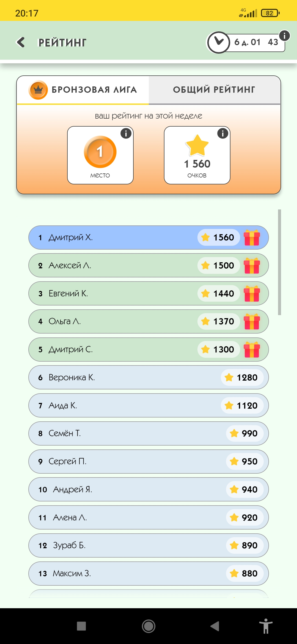This screenshot has width=297, height=644.
Task: Open the row for Семён Т.
Action: 148,433
